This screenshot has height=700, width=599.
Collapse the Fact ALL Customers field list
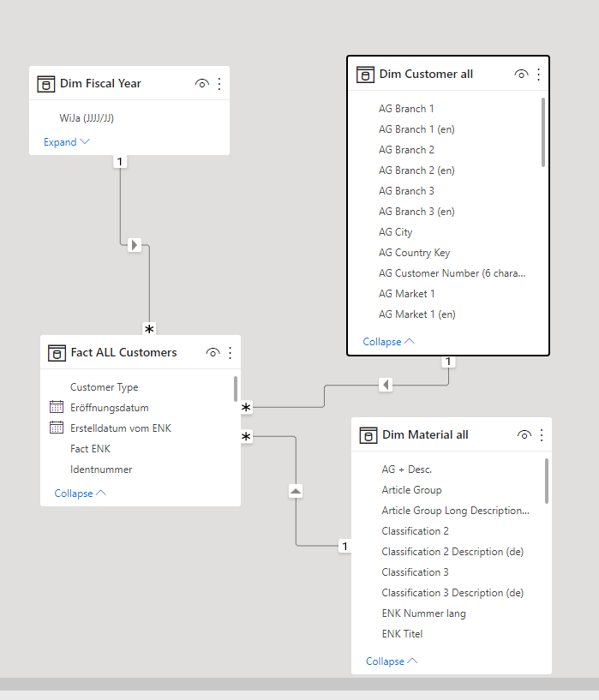pyautogui.click(x=81, y=494)
